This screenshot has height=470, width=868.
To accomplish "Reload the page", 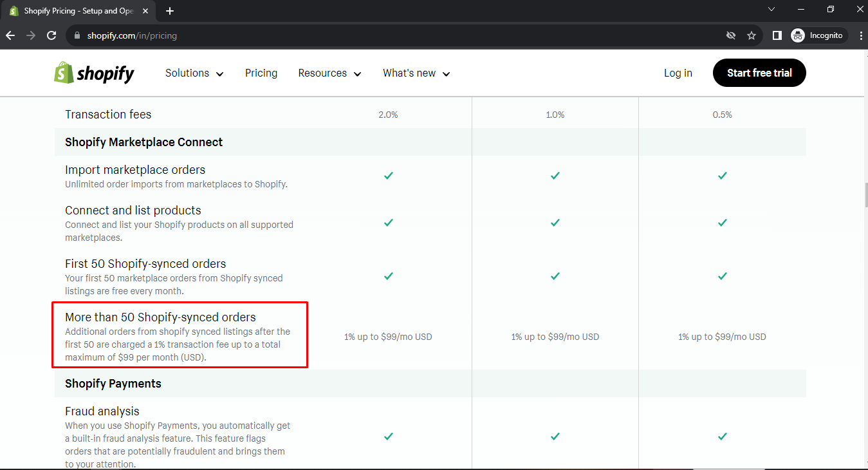I will click(51, 35).
